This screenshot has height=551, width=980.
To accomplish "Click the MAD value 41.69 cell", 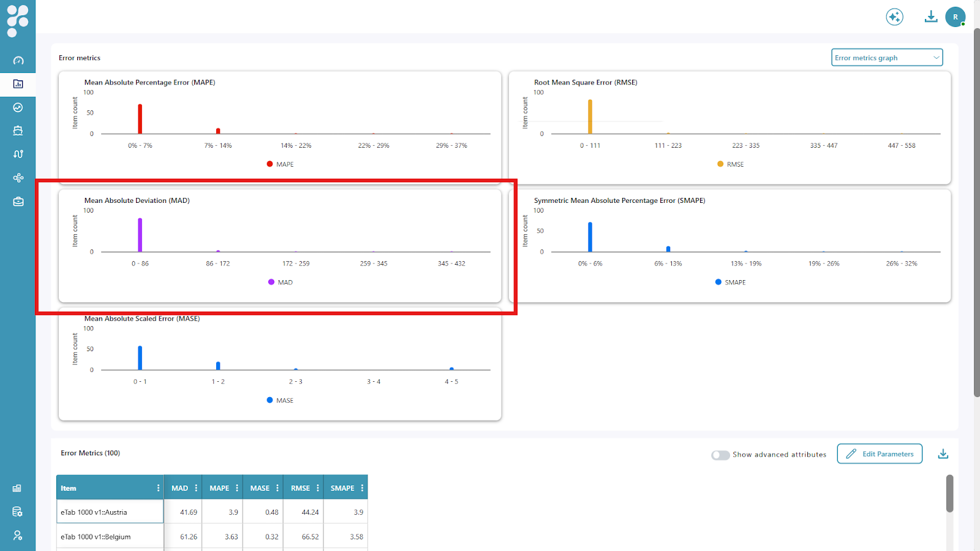I will point(183,512).
